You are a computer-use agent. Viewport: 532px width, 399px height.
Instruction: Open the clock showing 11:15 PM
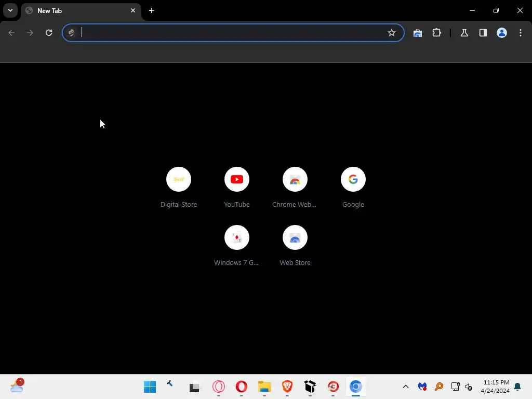[495, 387]
